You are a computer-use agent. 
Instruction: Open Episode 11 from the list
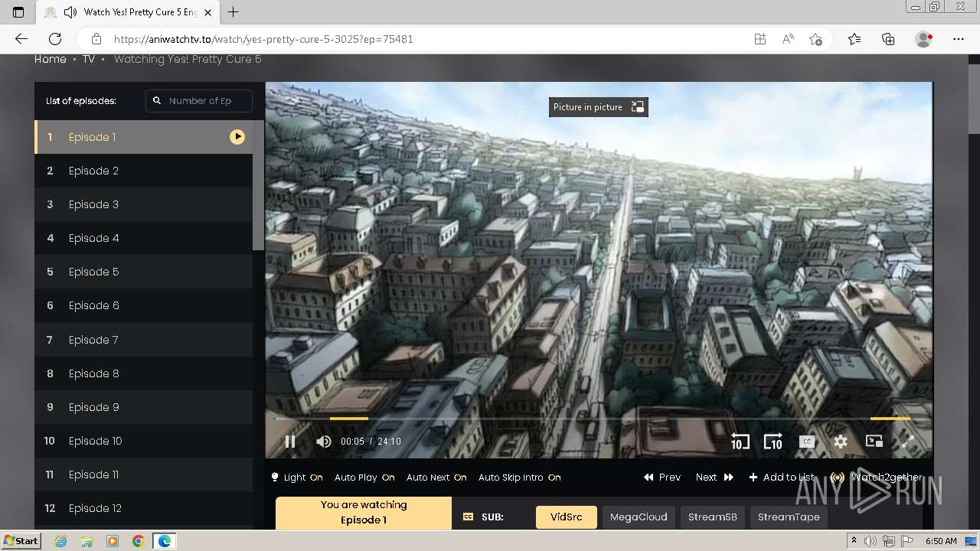143,474
